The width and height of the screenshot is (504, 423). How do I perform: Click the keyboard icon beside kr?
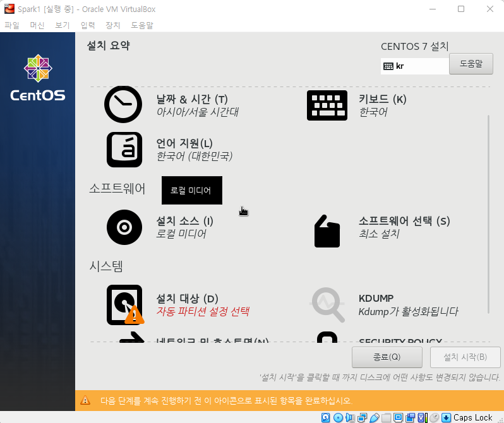388,66
